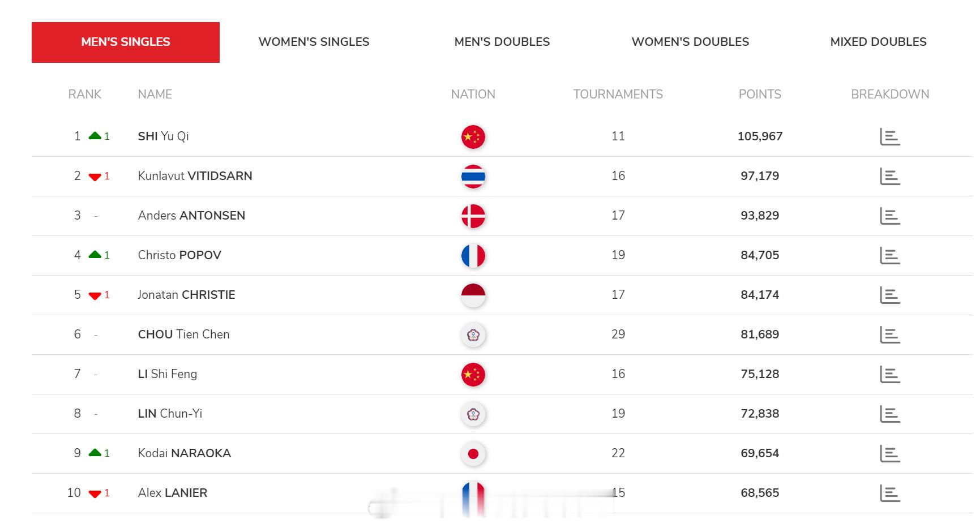Click the Points column header

pyautogui.click(x=759, y=95)
